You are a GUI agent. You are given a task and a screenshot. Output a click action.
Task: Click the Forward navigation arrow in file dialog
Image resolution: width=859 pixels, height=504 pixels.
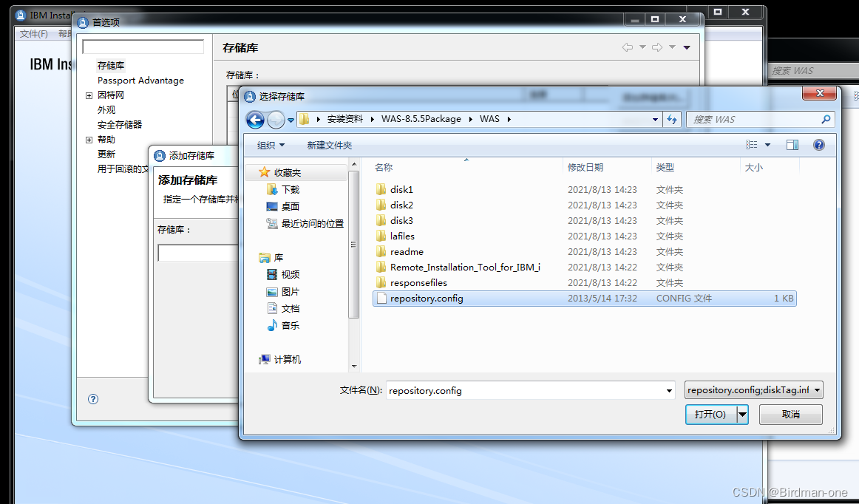coord(276,120)
